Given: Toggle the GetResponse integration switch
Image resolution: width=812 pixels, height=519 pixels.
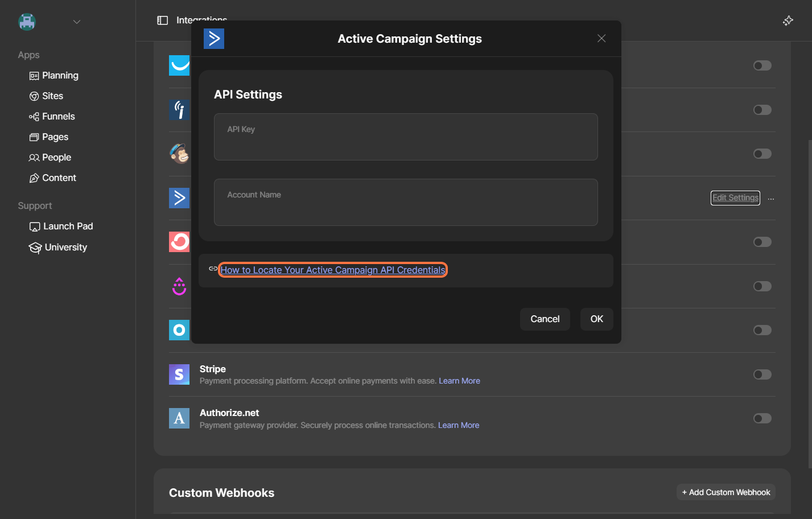Looking at the screenshot, I should tap(762, 65).
